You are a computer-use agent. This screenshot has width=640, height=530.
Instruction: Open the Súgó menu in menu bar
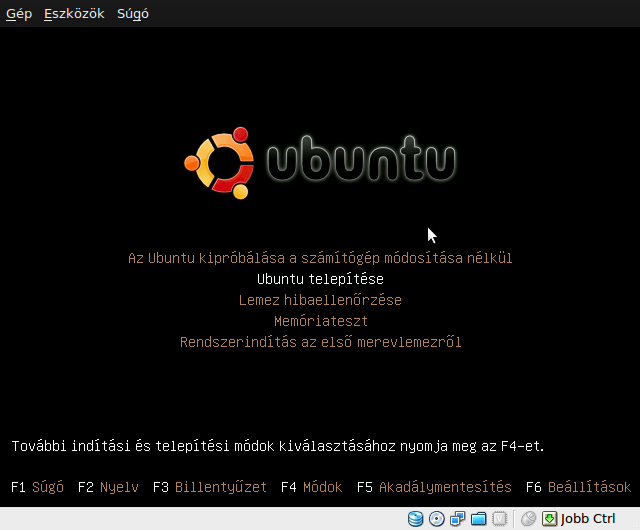click(133, 14)
